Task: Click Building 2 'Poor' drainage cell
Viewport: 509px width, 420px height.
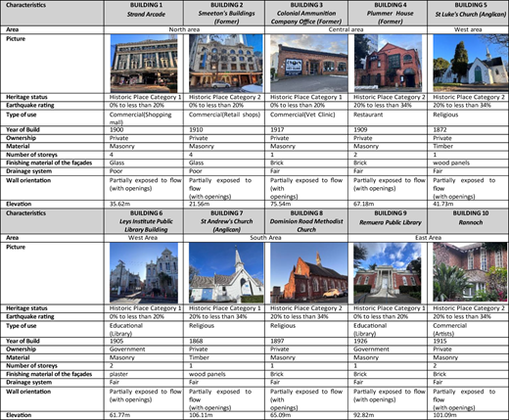Action: click(x=196, y=171)
